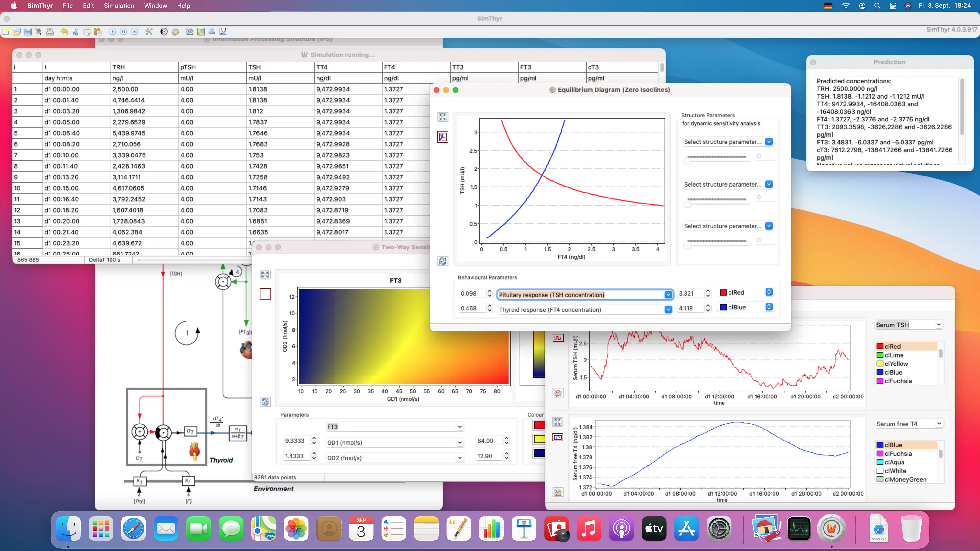The height and width of the screenshot is (551, 980).
Task: Open the printer icon in toolbar
Action: (x=50, y=32)
